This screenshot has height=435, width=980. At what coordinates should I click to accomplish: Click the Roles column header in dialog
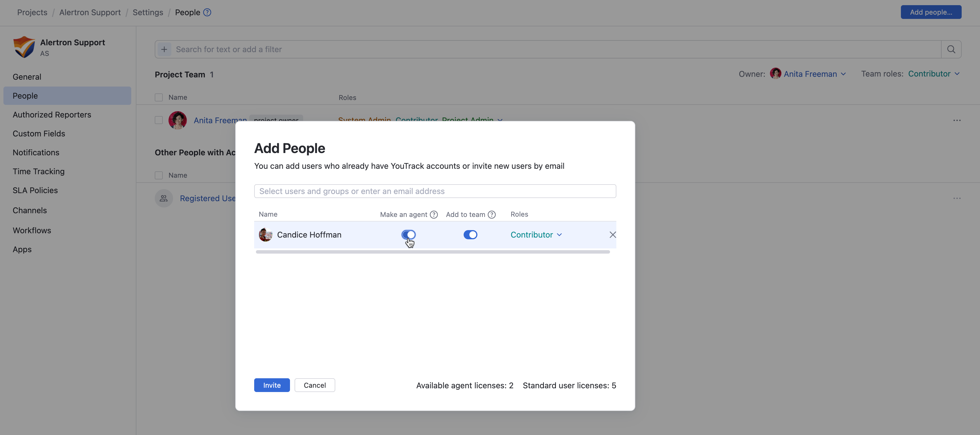click(x=519, y=214)
